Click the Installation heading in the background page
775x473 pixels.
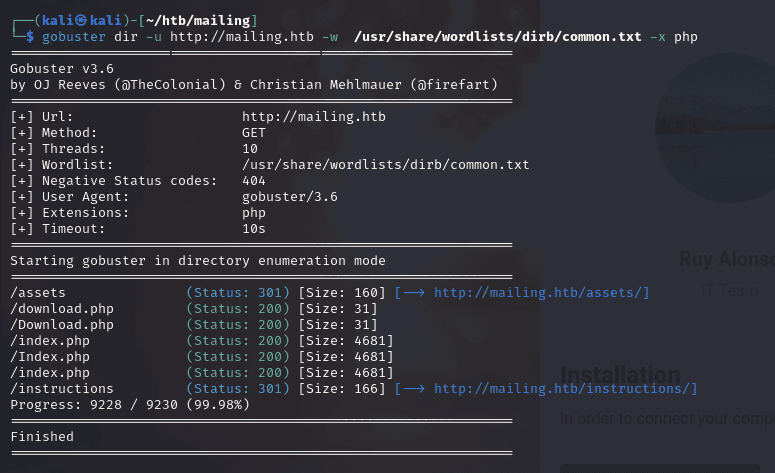(620, 376)
